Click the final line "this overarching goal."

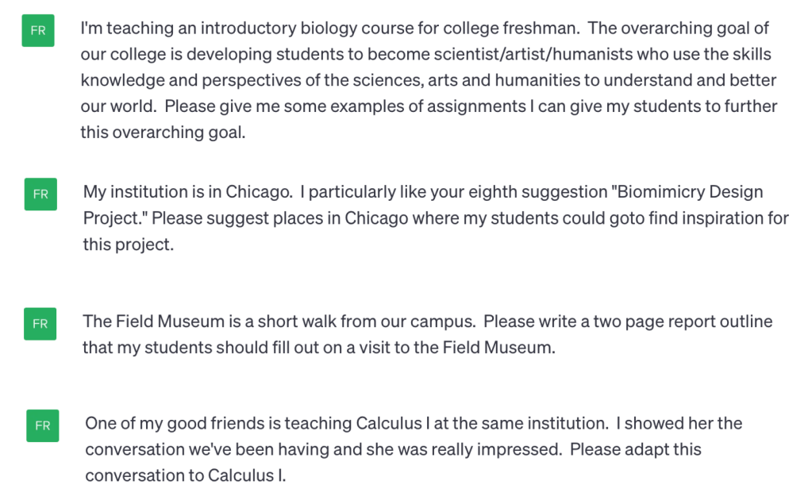coord(163,133)
